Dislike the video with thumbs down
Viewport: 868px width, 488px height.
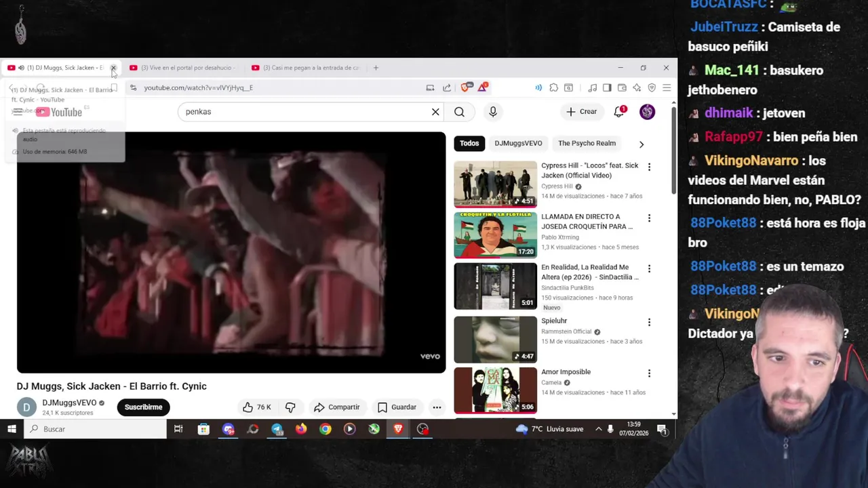(290, 407)
